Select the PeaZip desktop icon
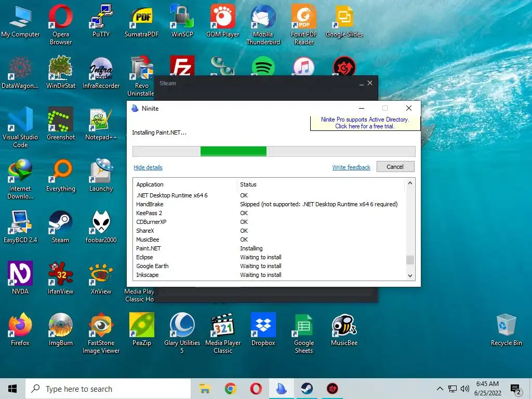 (141, 330)
